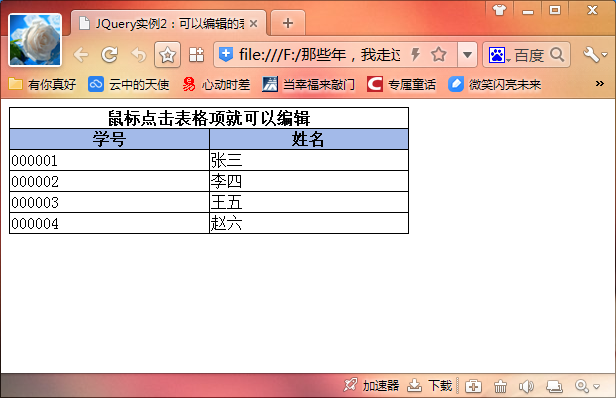
Task: Select the JQuery实例2 browser tab
Action: coord(169,23)
